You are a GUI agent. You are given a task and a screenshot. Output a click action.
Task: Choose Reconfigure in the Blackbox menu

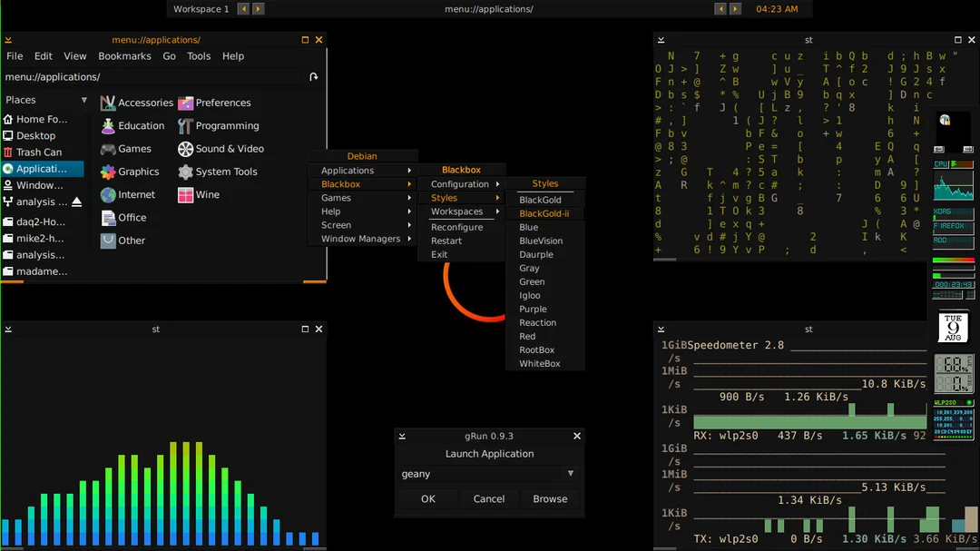coord(456,228)
